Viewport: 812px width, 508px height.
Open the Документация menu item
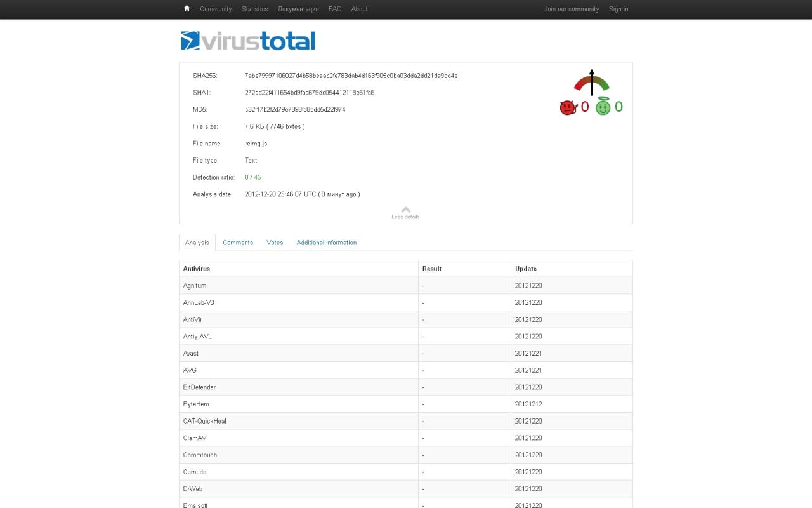pyautogui.click(x=298, y=9)
